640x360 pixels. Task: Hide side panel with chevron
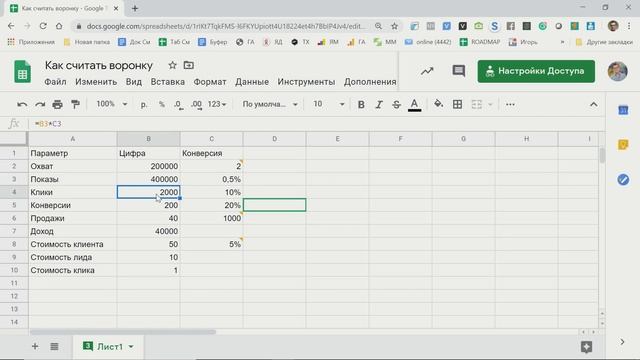(622, 342)
